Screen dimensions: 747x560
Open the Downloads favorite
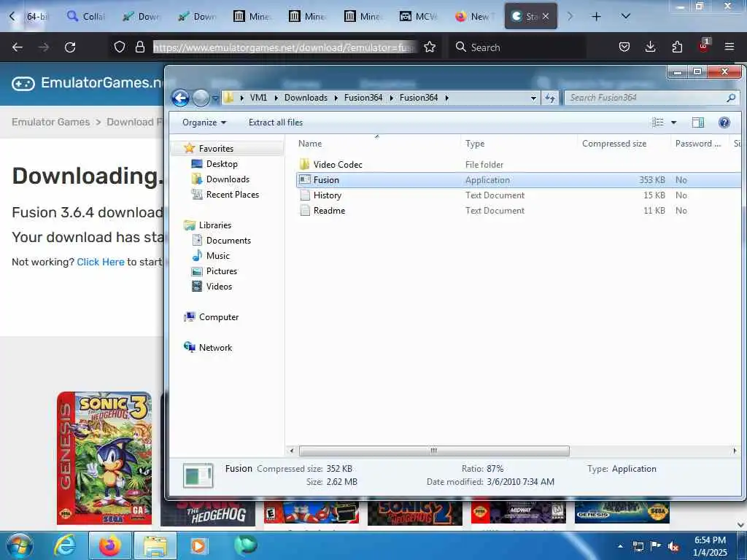pos(228,179)
